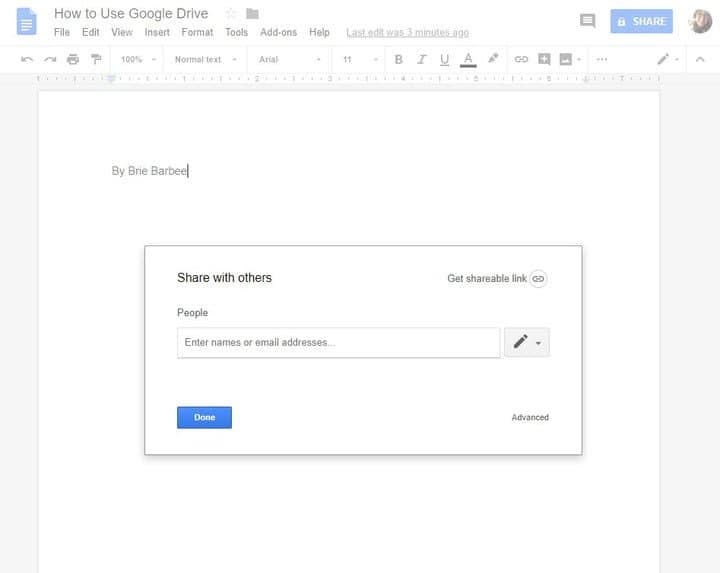Open the Tools menu
This screenshot has height=573, width=720.
pyautogui.click(x=236, y=33)
